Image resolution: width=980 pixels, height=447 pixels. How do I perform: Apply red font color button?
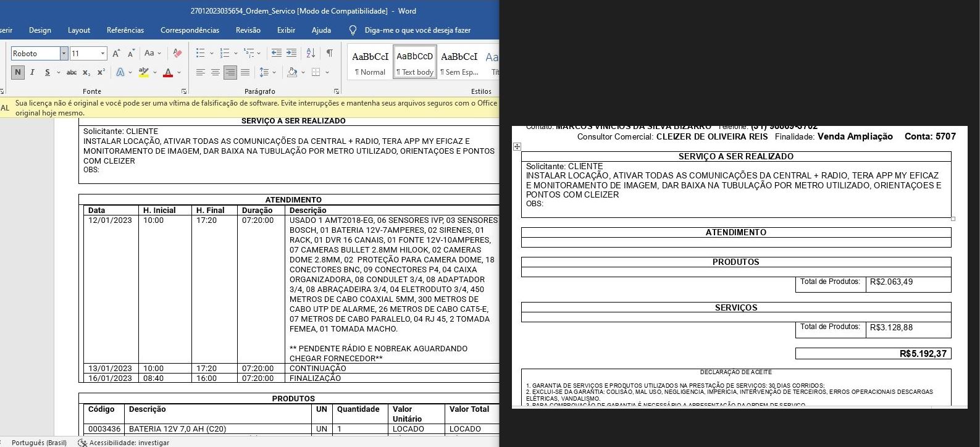point(168,72)
